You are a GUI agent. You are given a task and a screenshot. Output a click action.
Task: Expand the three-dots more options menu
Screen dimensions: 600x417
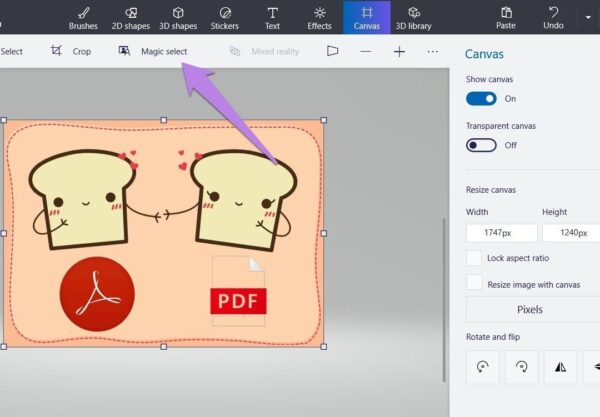coord(432,51)
